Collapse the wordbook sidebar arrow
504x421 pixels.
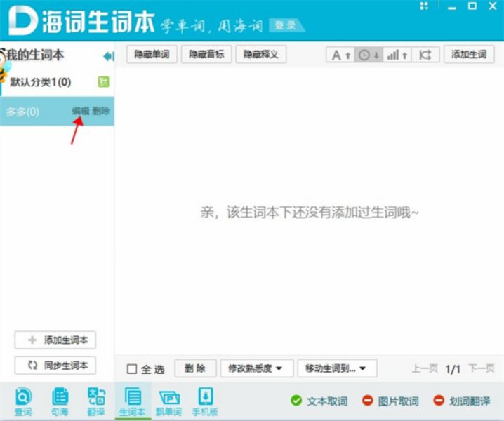pos(109,57)
